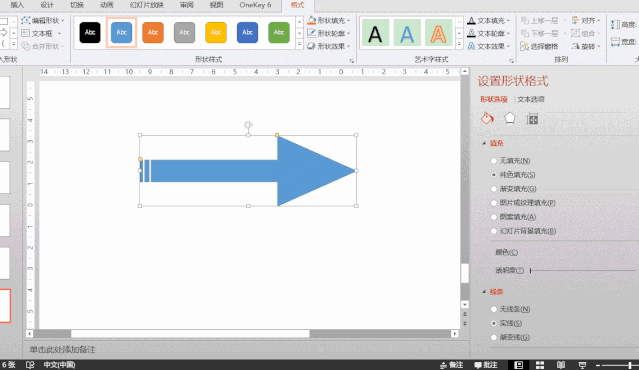Image resolution: width=639 pixels, height=370 pixels.
Task: Switch to Slide Sorter view icon
Action: pos(540,365)
